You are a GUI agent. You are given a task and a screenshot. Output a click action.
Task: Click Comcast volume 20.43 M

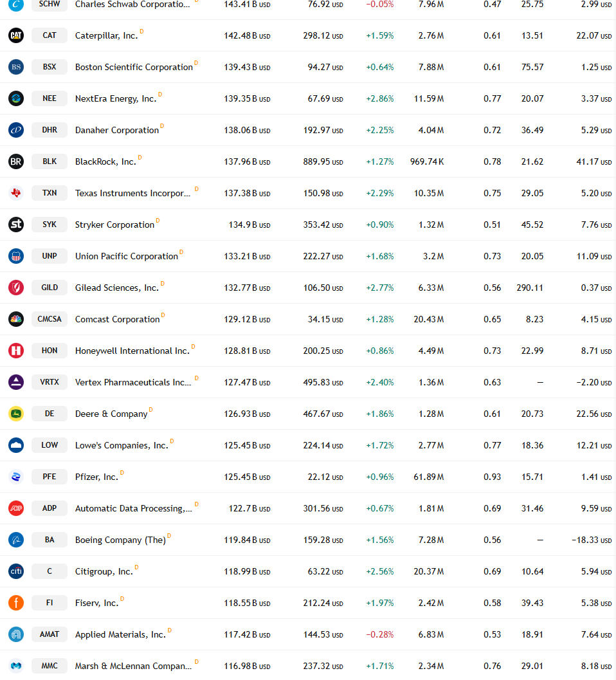(429, 319)
